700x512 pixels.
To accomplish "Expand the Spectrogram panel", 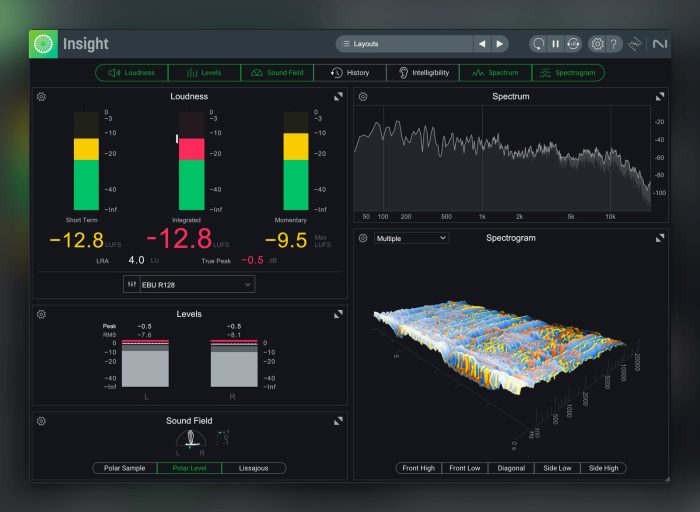I will [660, 238].
